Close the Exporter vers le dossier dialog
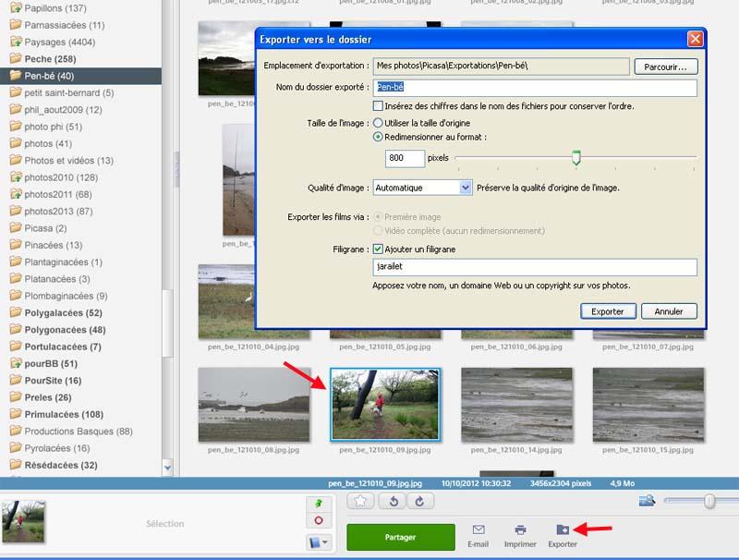 [696, 39]
